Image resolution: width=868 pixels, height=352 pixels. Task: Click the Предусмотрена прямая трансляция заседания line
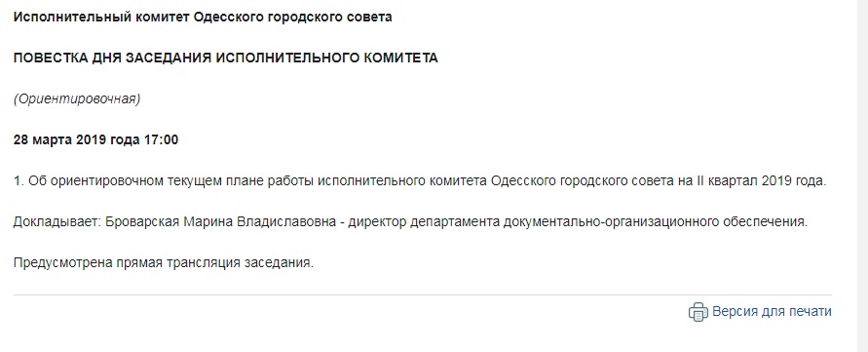(x=164, y=262)
